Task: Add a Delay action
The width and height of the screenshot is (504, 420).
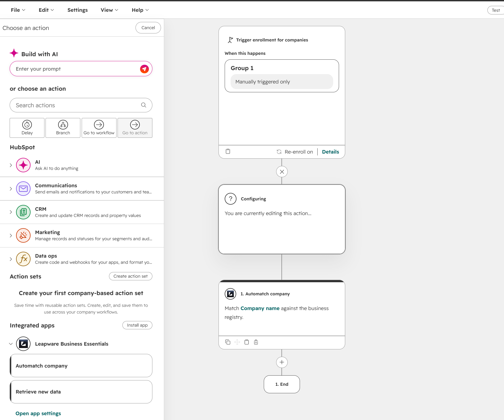Action: 27,128
